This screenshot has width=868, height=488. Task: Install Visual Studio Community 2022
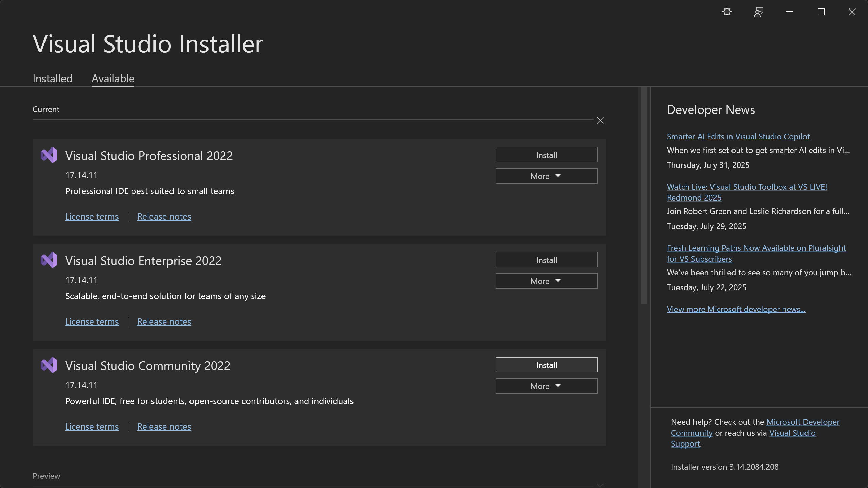tap(546, 365)
